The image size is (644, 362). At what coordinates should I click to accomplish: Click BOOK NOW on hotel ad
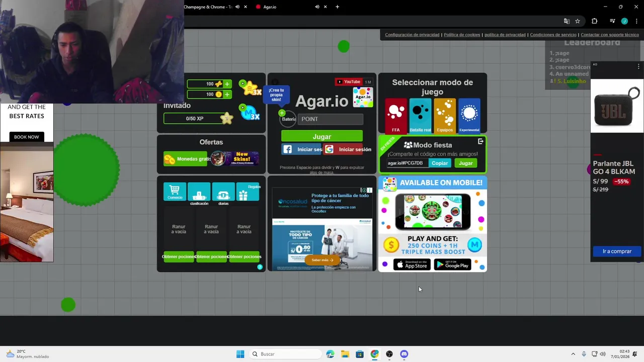pyautogui.click(x=26, y=137)
